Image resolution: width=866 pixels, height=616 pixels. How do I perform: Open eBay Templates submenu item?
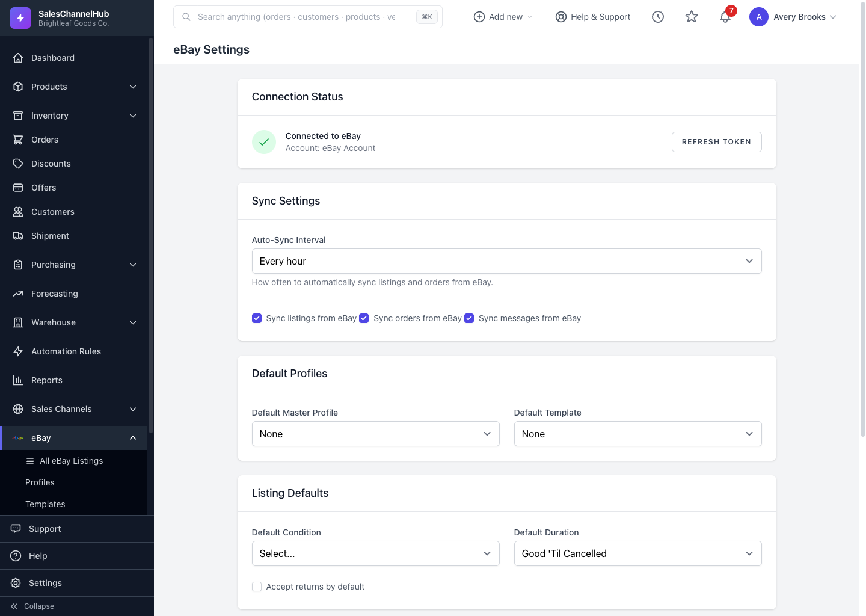click(x=73, y=504)
